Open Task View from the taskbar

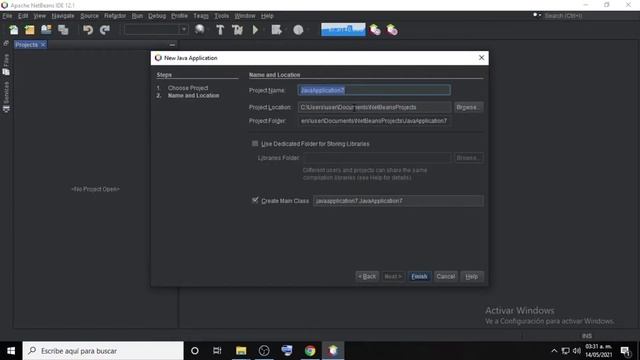217,351
